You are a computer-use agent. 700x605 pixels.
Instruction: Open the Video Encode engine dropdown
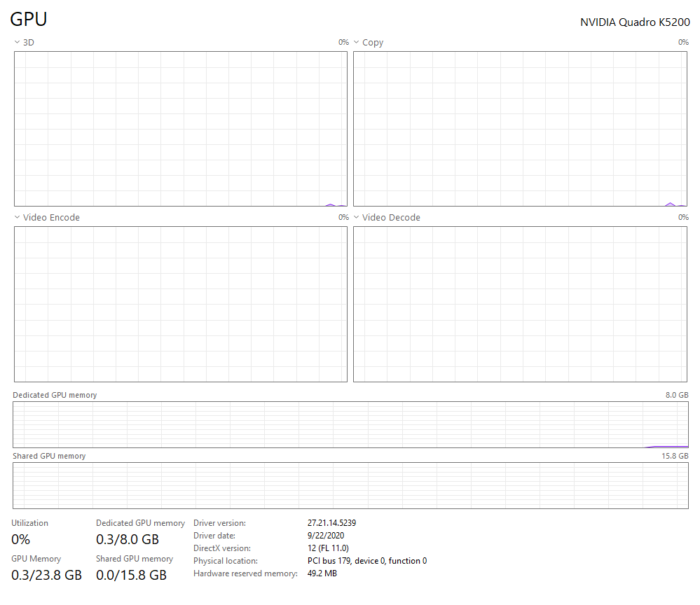tap(17, 218)
